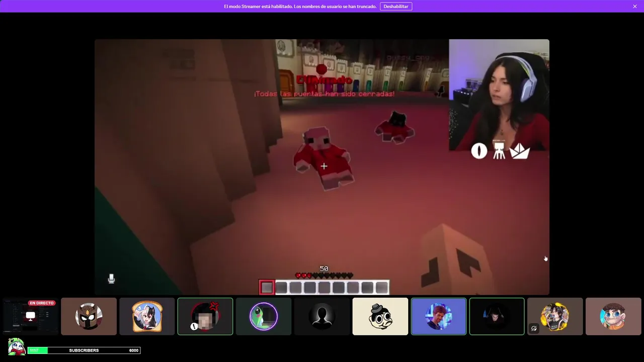Select the dark hooded figure avatar tile
The width and height of the screenshot is (644, 362).
tap(497, 316)
